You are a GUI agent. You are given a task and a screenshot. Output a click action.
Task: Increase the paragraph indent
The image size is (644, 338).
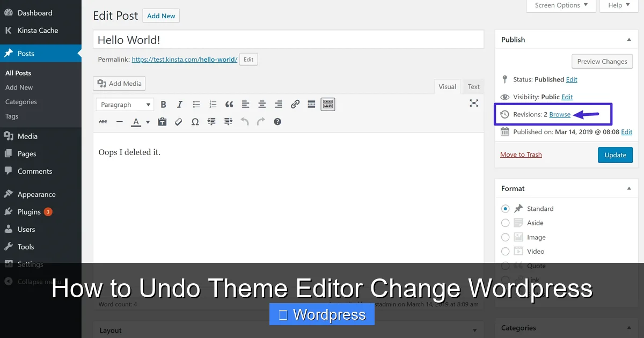(x=228, y=122)
